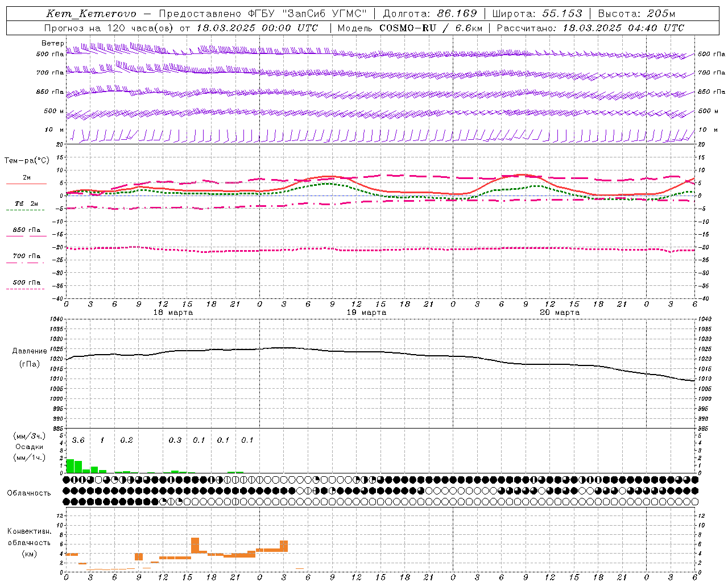The height and width of the screenshot is (582, 728).
Task: Click the 'Облачность' cloudiness label
Action: (x=29, y=493)
